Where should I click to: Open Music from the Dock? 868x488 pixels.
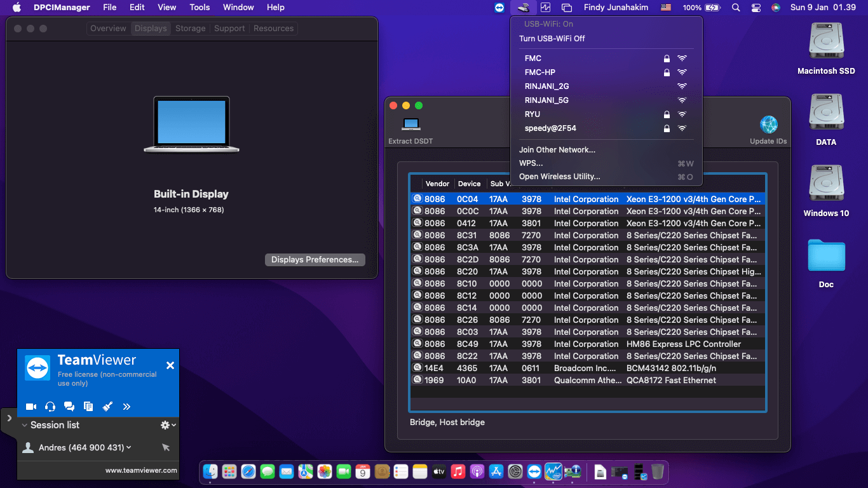click(x=458, y=471)
